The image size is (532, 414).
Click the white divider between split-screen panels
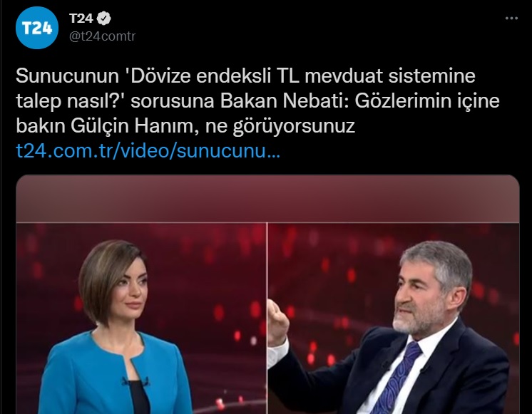pyautogui.click(x=267, y=318)
